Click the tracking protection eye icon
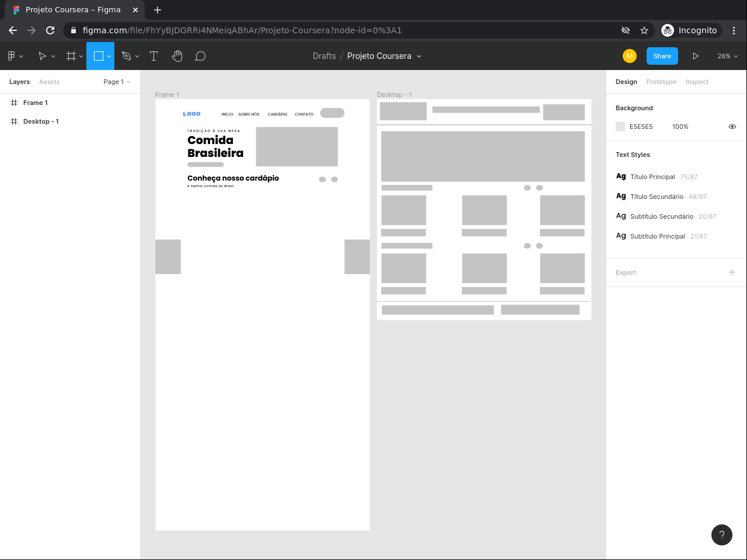 point(626,30)
